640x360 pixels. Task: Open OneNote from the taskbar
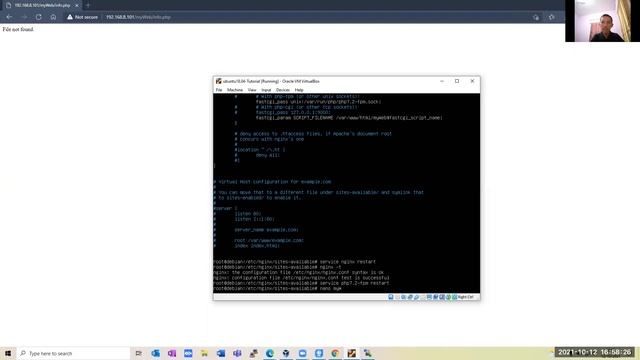pyautogui.click(x=172, y=353)
